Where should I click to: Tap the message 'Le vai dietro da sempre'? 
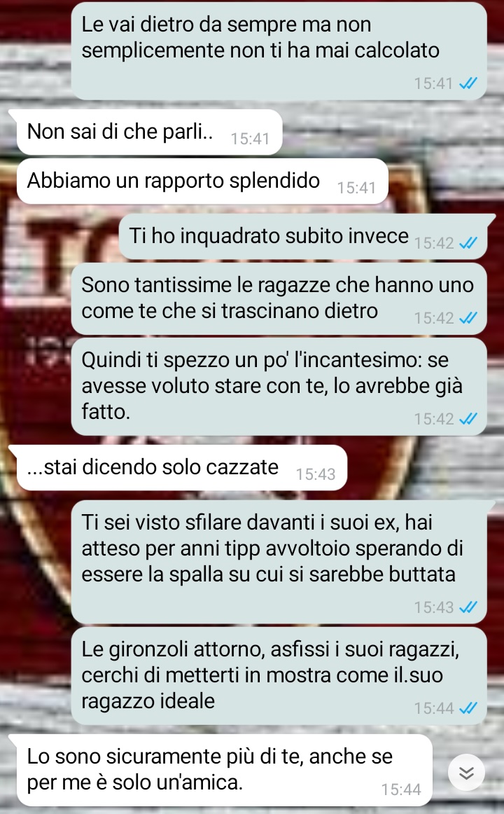[x=279, y=51]
